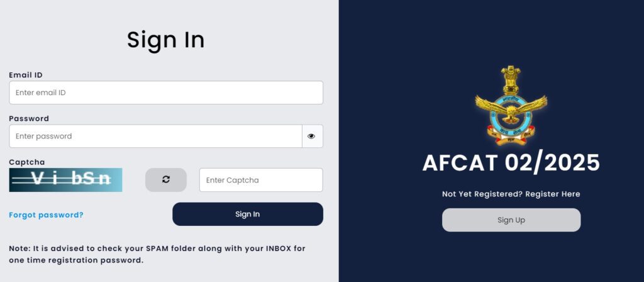Click the AFCAT 02/2025 heading
This screenshot has width=644, height=282.
[511, 163]
